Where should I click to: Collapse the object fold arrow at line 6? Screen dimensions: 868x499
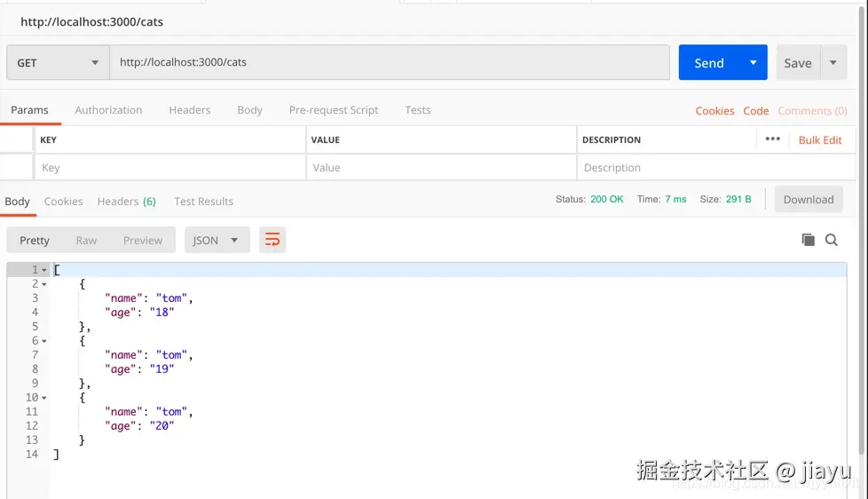[x=44, y=342]
